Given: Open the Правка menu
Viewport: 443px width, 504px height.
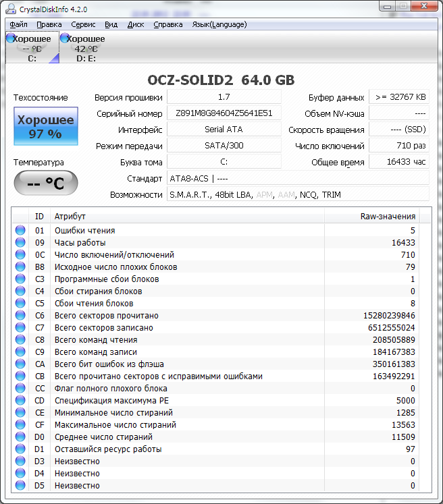Looking at the screenshot, I should [49, 24].
